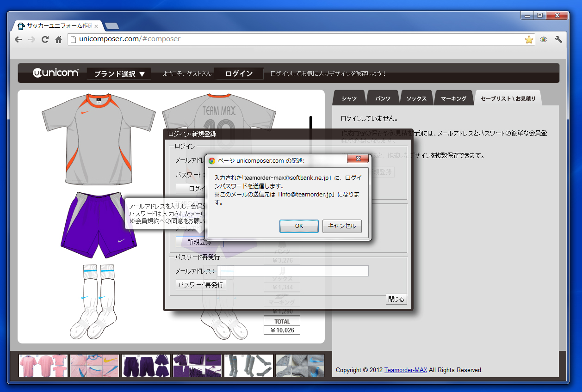Screen dimensions: 582x392
Task: Click the ログインしていません。 message
Action: coord(370,119)
